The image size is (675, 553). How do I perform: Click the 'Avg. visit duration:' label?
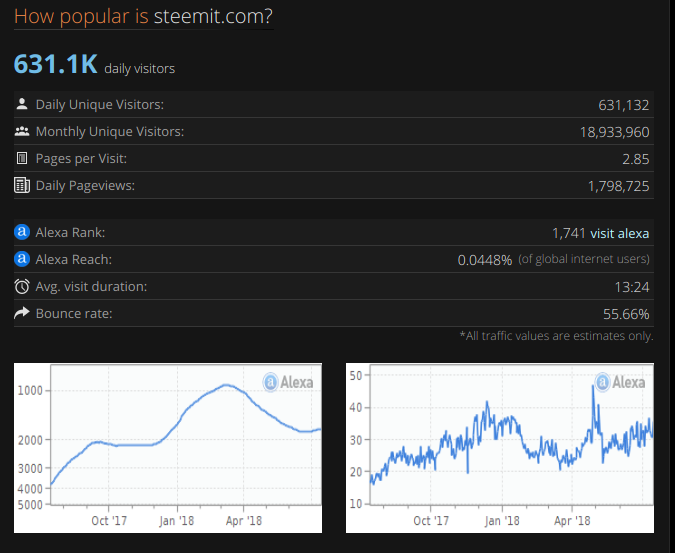click(91, 287)
